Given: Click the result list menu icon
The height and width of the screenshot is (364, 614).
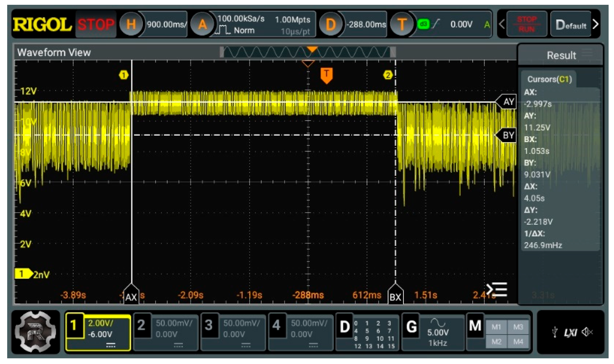Looking at the screenshot, I should tap(497, 289).
